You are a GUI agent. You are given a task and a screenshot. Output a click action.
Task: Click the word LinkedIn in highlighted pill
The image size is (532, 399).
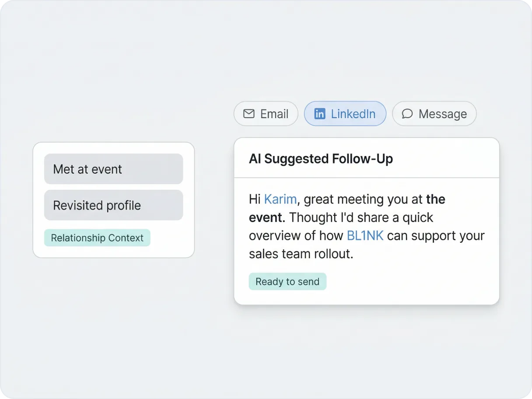[353, 114]
